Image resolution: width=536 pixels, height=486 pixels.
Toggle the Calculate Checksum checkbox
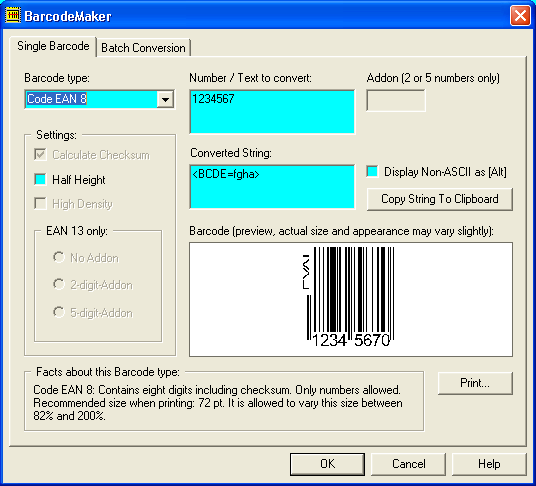coord(40,155)
